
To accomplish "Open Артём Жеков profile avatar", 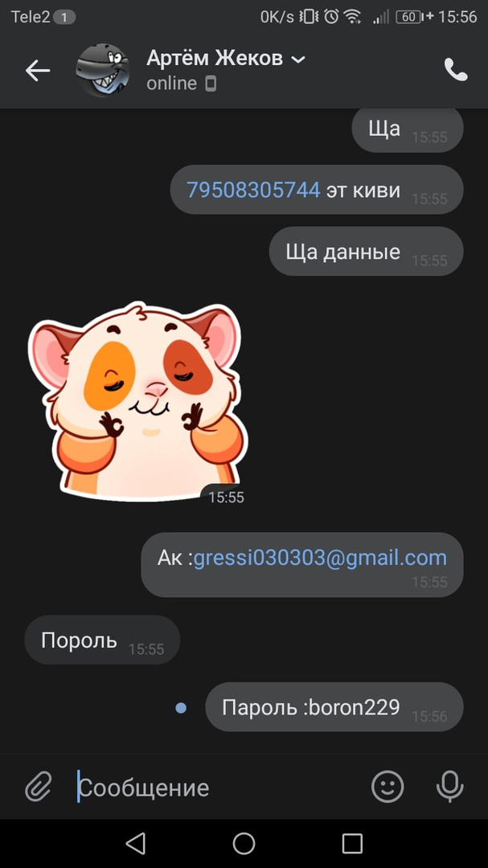I will click(102, 70).
